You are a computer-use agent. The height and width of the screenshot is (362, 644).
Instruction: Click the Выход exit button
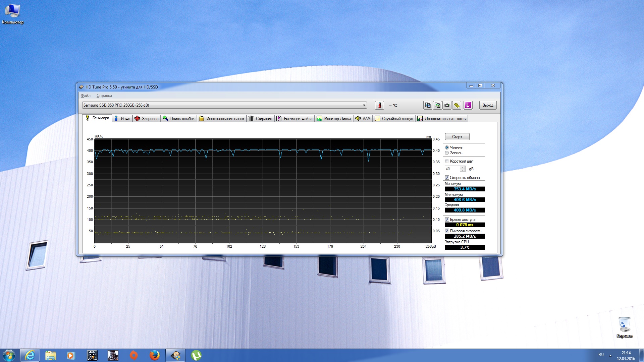click(488, 105)
